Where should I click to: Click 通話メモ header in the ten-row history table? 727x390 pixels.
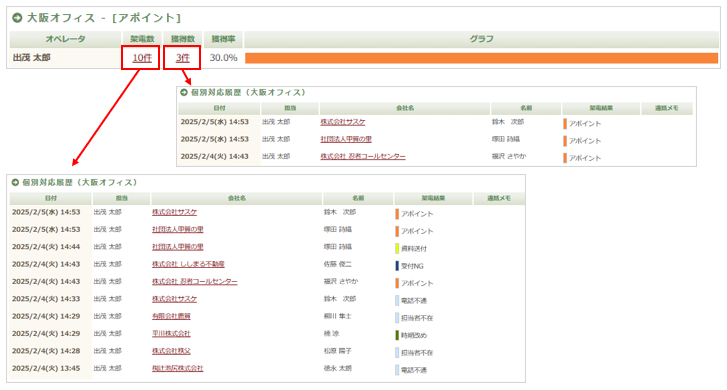[x=499, y=198]
